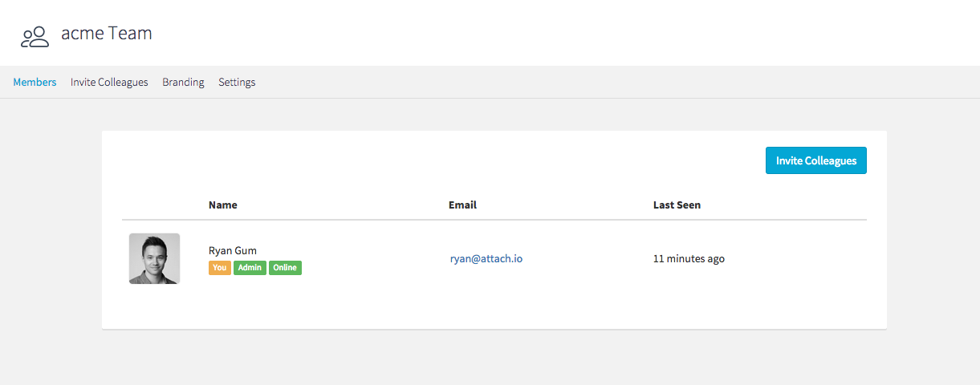Click the 11 minutes ago timestamp

689,258
